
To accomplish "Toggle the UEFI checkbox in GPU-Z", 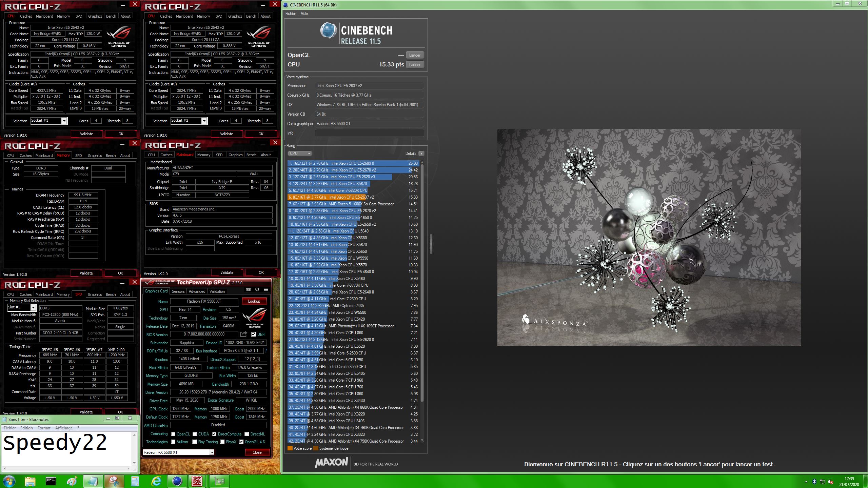I will (x=254, y=334).
